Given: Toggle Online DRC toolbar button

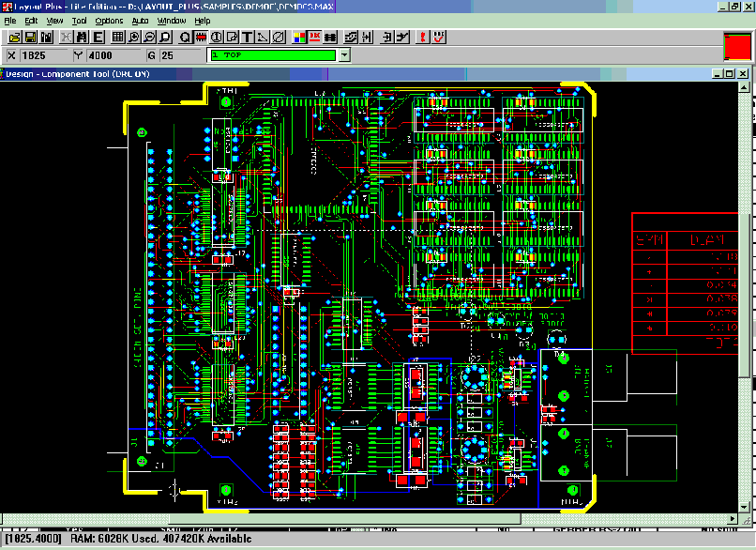Looking at the screenshot, I should coord(316,38).
